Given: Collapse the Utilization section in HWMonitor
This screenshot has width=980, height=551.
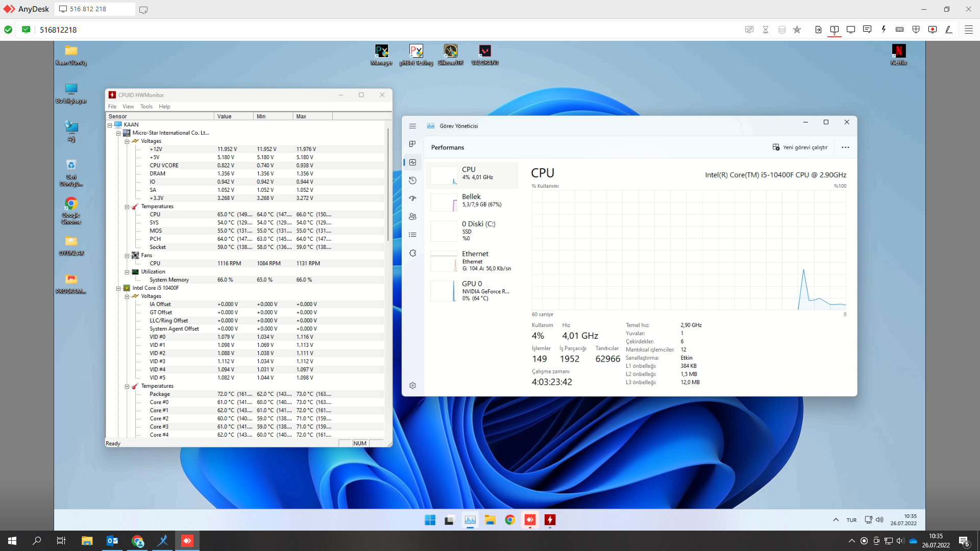Looking at the screenshot, I should (127, 272).
